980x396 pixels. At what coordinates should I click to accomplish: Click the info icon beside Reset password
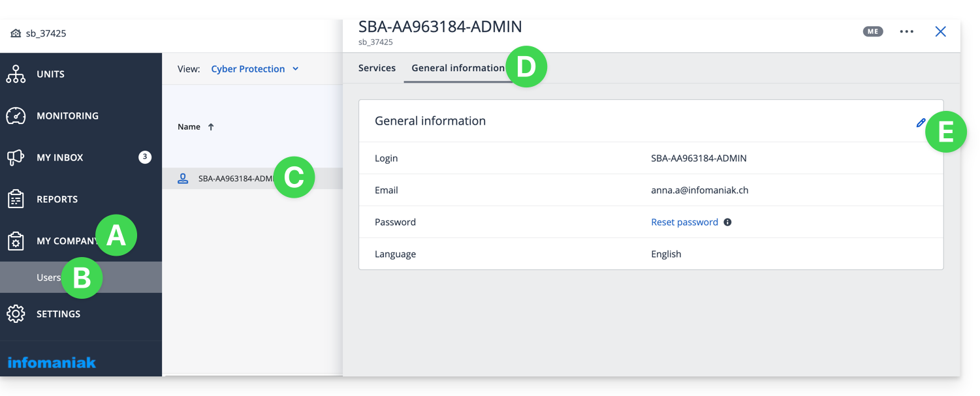[x=727, y=222]
